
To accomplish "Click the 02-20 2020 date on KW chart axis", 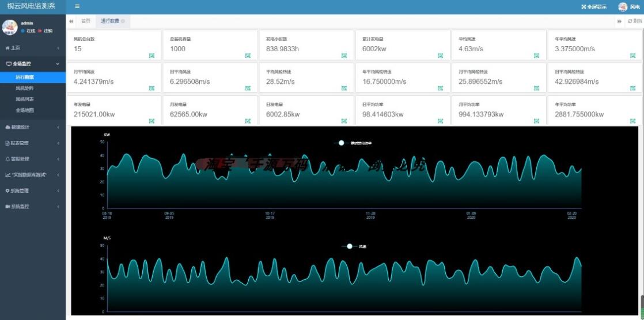I will 571,215.
